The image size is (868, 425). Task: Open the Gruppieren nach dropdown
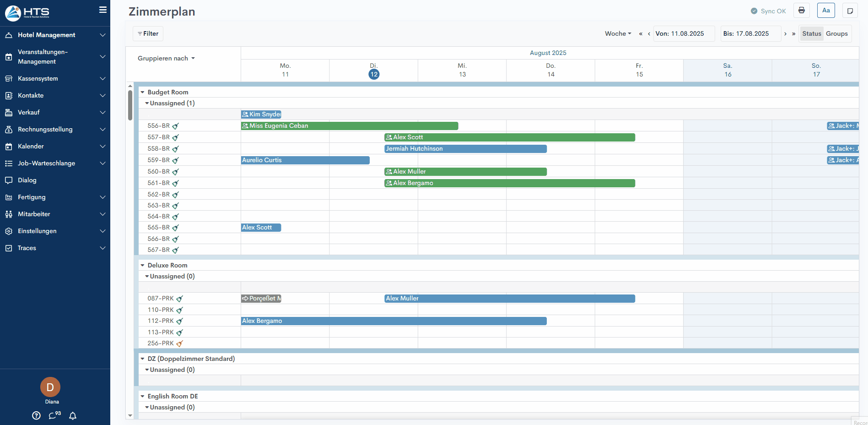166,59
